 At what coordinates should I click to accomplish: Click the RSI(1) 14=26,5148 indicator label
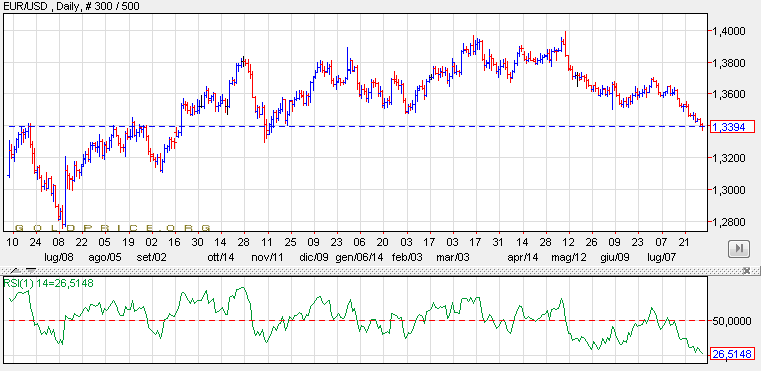coord(48,283)
